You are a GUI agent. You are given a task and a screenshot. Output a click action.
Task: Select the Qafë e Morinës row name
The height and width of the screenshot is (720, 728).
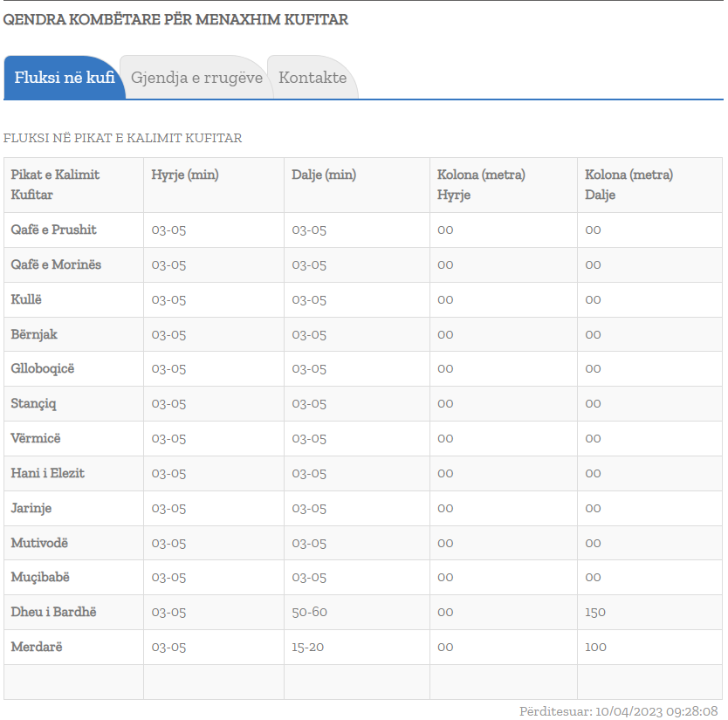(56, 264)
